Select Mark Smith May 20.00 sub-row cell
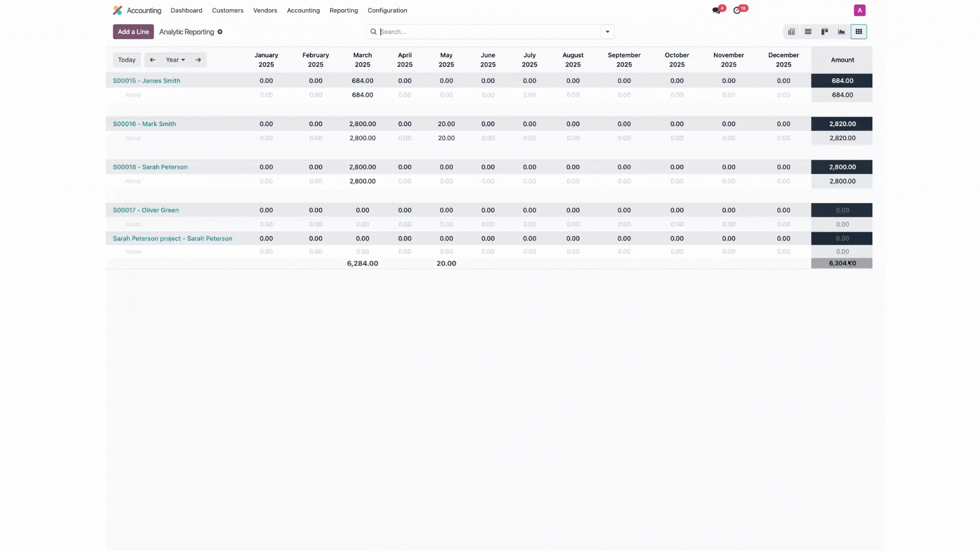 446,138
